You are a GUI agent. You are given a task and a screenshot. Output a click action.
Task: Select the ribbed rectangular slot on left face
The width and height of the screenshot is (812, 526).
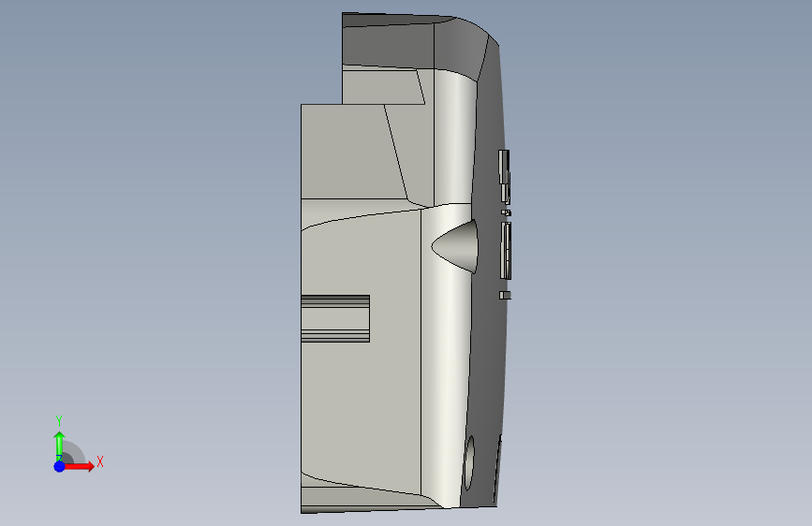click(335, 318)
